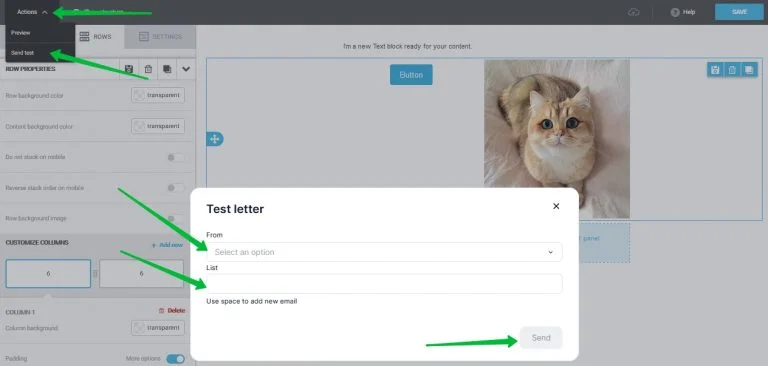Open the Content background color picker
Image resolution: width=768 pixels, height=366 pixels.
(x=158, y=126)
